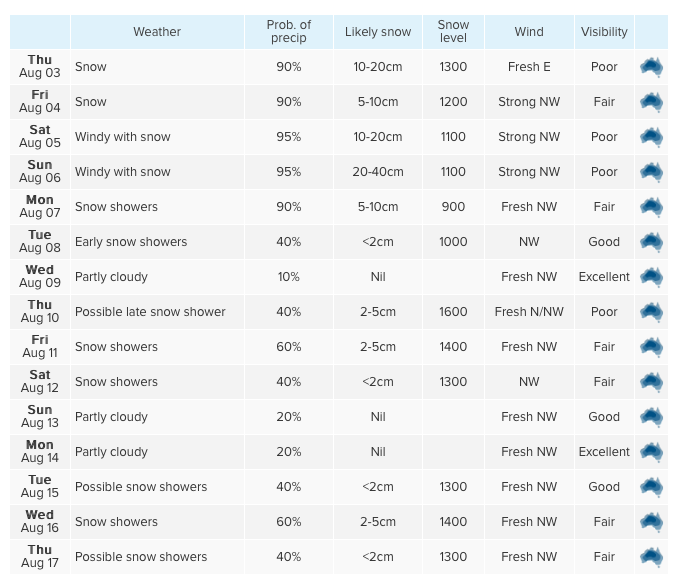
Task: Click the Weather column header
Action: click(x=157, y=32)
